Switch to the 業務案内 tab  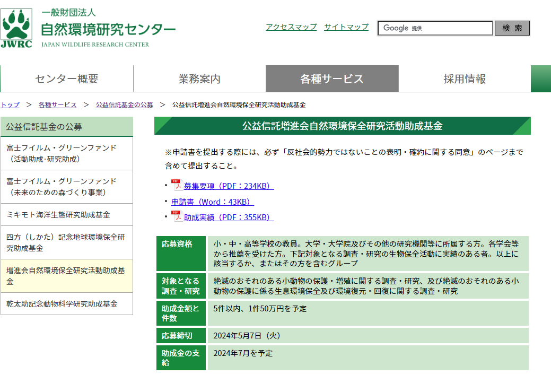(199, 78)
